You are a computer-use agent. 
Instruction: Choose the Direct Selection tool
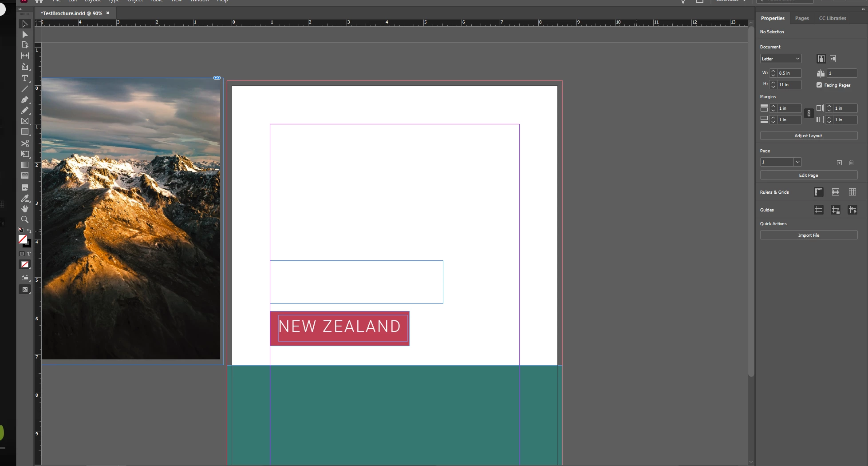coord(25,35)
